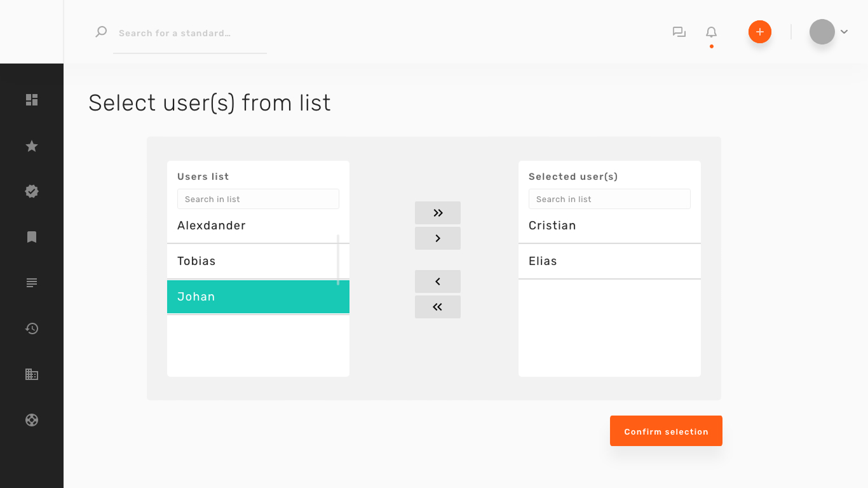Click the users list scrollbar
The width and height of the screenshot is (868, 488).
[x=338, y=259]
